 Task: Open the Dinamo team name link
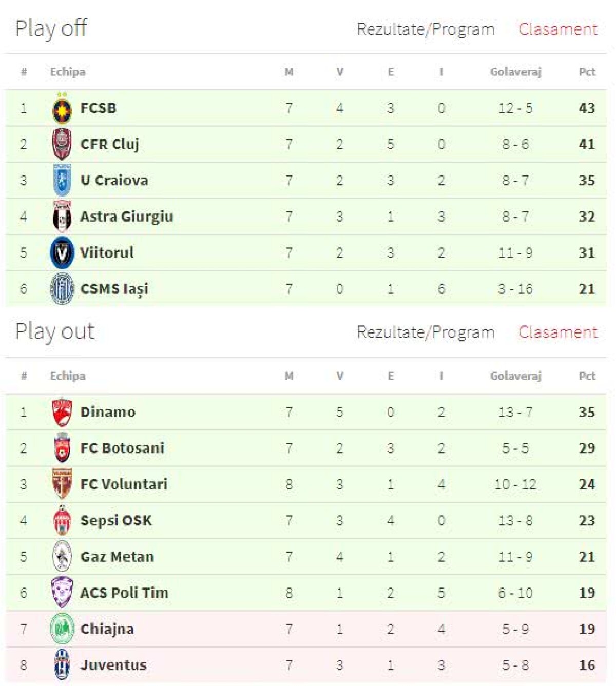(108, 413)
